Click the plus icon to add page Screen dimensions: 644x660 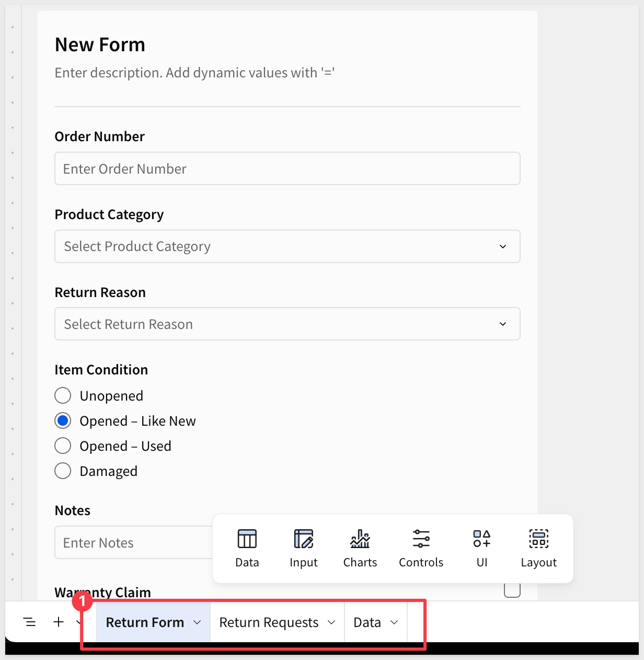(x=59, y=622)
